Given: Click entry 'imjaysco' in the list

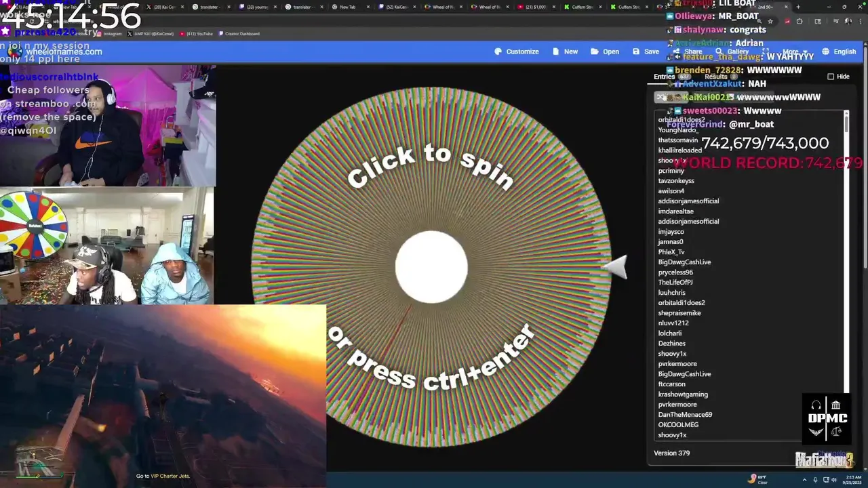Looking at the screenshot, I should (x=671, y=232).
